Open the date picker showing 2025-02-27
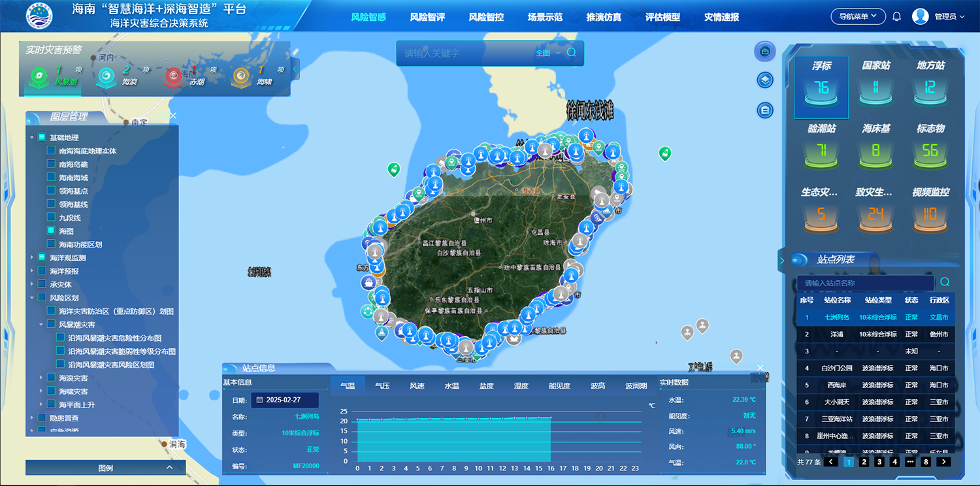The height and width of the screenshot is (486, 980). click(284, 400)
